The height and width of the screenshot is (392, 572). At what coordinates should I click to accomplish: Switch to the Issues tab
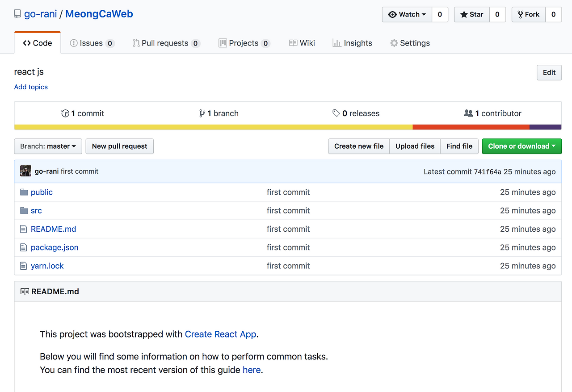[92, 43]
